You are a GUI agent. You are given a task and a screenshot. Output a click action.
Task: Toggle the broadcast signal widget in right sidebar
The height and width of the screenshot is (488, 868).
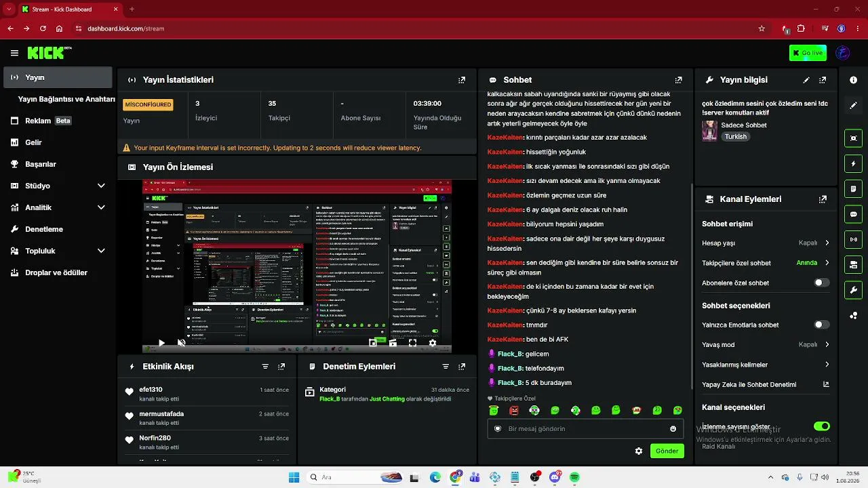853,239
